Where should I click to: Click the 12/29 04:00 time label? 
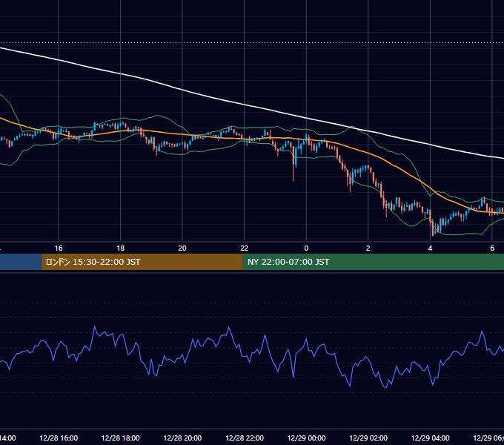430,438
